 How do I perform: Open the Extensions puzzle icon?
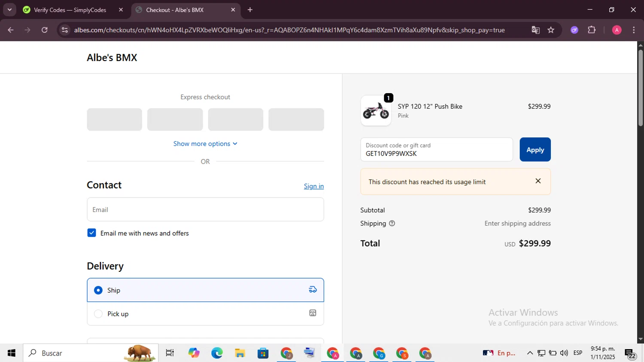[x=592, y=30]
